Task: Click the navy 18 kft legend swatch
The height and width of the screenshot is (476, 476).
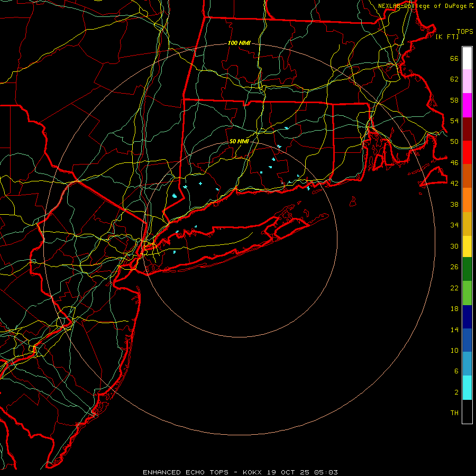Action: [x=467, y=317]
